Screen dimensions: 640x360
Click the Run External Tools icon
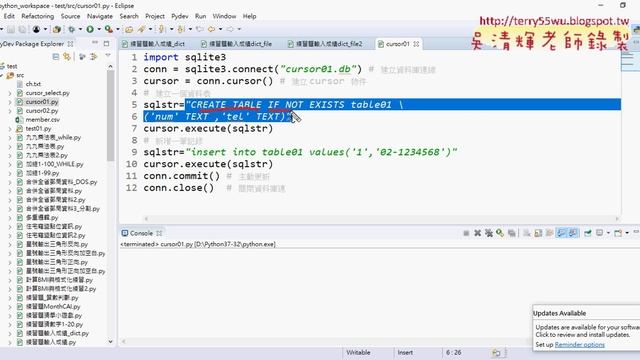[108, 29]
